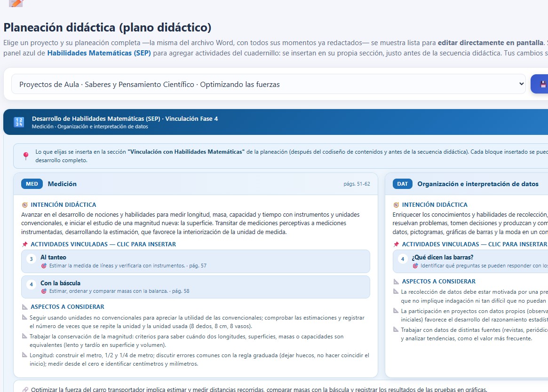Image resolution: width=548 pixels, height=392 pixels.
Task: Click ruler bullet of 'Trabajar la conservación'
Action: 24,336
